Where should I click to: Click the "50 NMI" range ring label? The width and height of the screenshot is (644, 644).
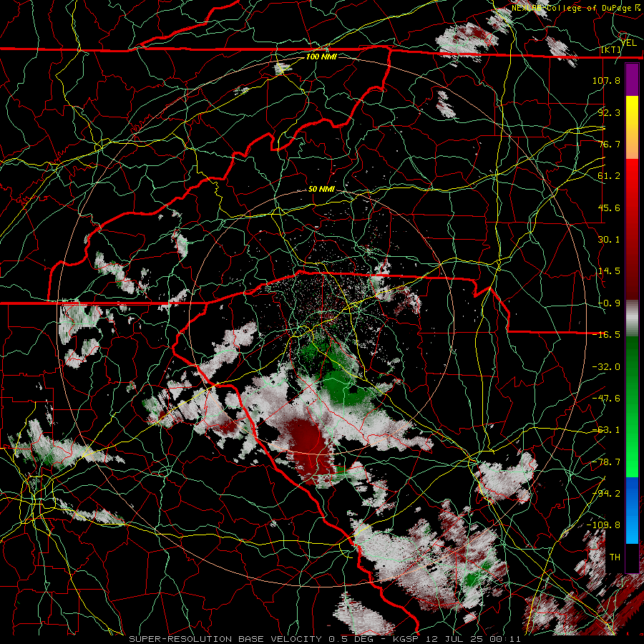pos(321,190)
